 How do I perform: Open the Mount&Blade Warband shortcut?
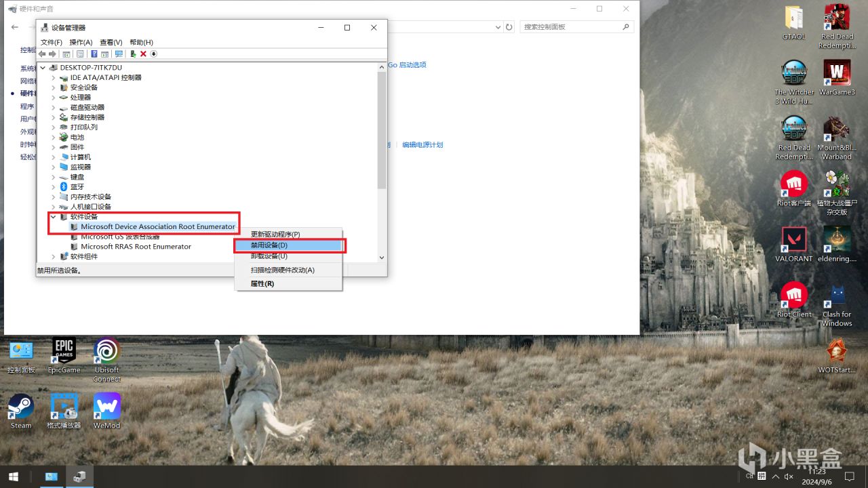pyautogui.click(x=837, y=139)
